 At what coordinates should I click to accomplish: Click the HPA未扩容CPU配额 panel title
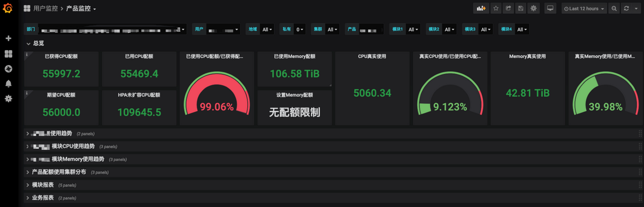[x=139, y=95]
